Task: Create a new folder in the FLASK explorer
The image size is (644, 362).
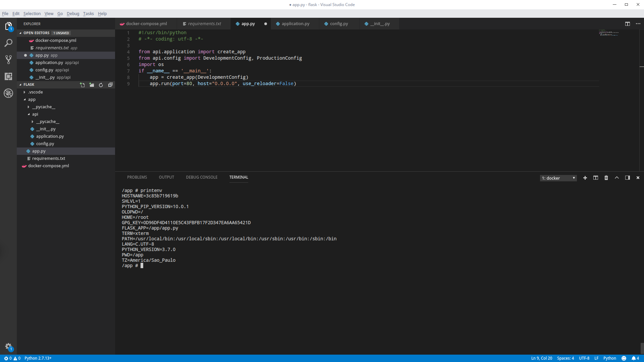Action: (92, 84)
